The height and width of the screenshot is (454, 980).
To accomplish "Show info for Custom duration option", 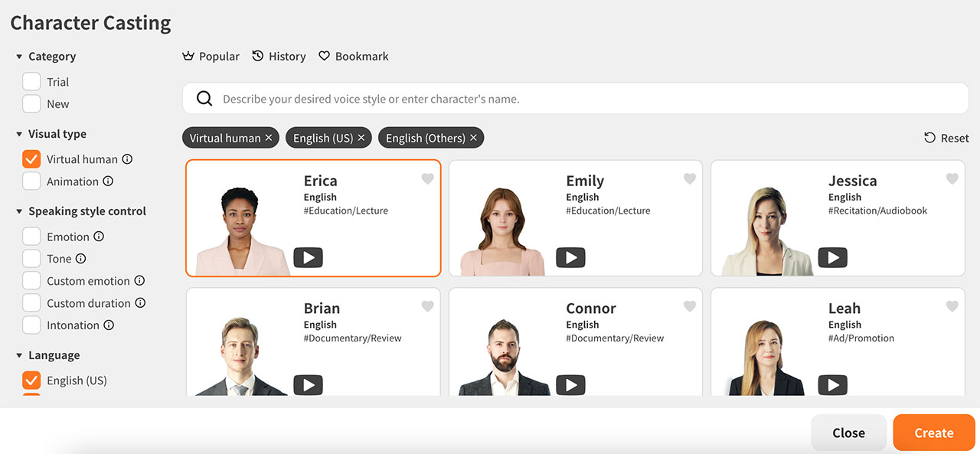I will pos(140,303).
